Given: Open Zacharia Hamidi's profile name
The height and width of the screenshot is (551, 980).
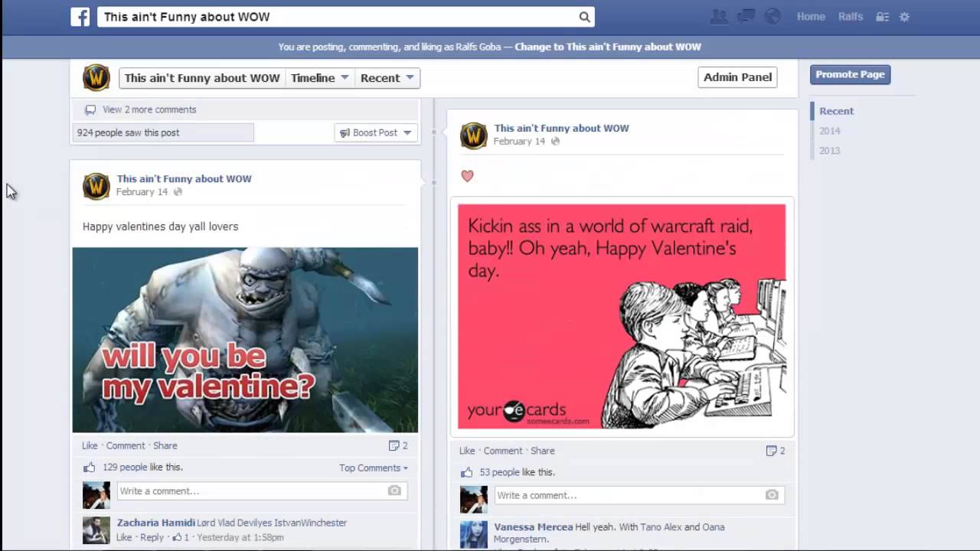Looking at the screenshot, I should pyautogui.click(x=156, y=523).
